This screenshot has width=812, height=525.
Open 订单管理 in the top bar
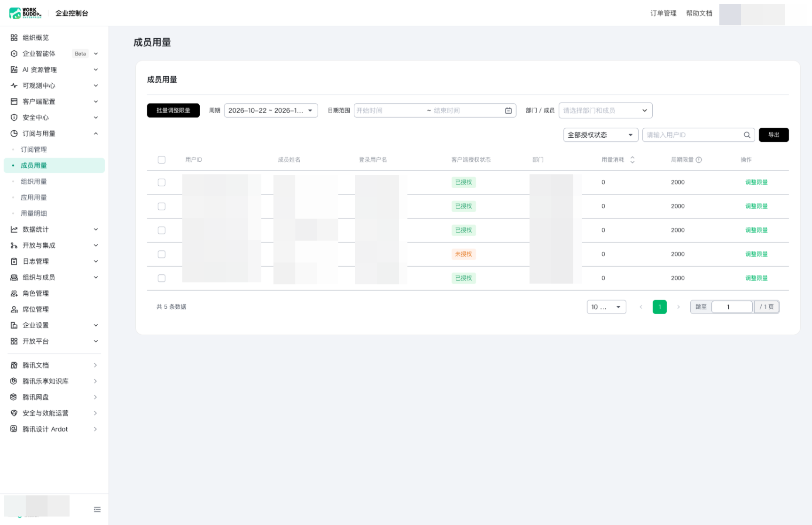(x=664, y=13)
